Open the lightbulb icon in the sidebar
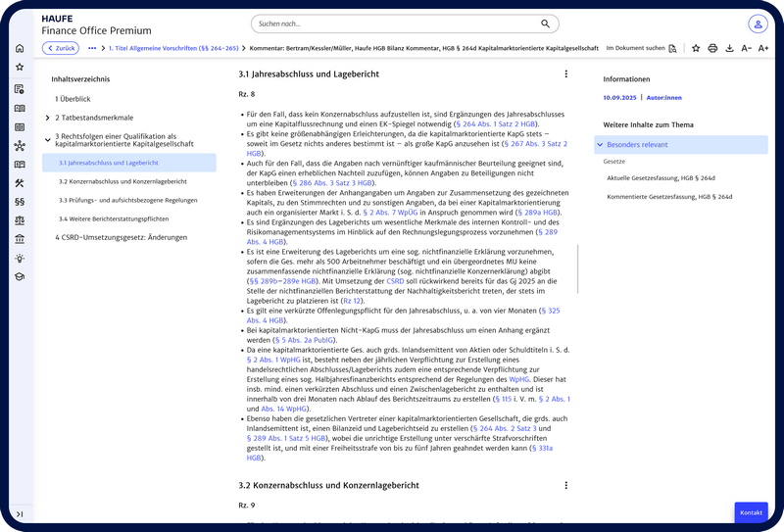The image size is (784, 532). point(20,258)
